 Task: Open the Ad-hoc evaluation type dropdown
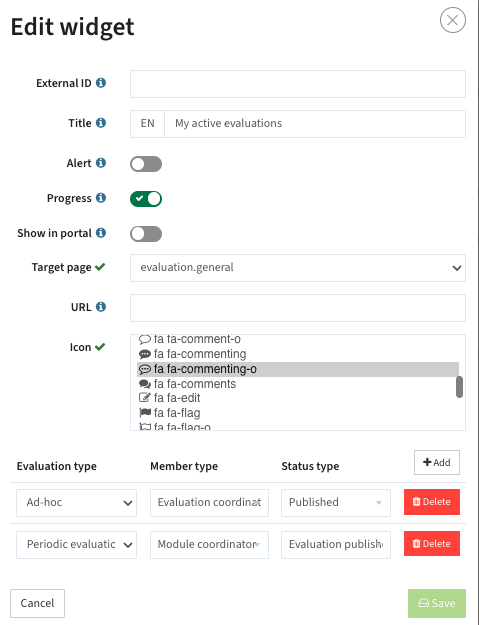coord(77,503)
